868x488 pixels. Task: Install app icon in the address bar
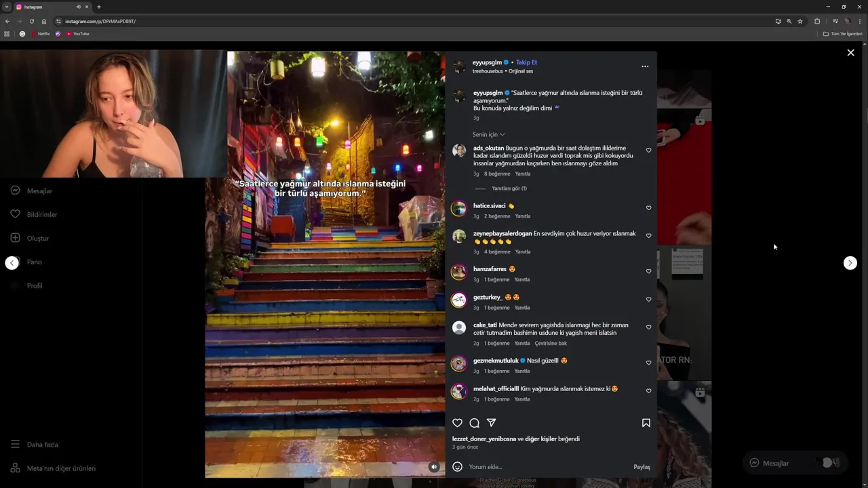pos(778,21)
